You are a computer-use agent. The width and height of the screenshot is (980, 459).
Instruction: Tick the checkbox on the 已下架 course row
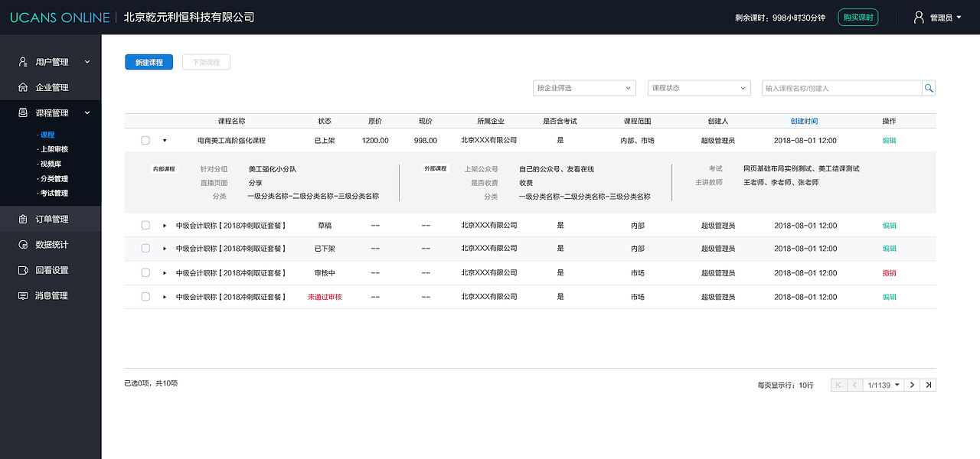point(145,248)
